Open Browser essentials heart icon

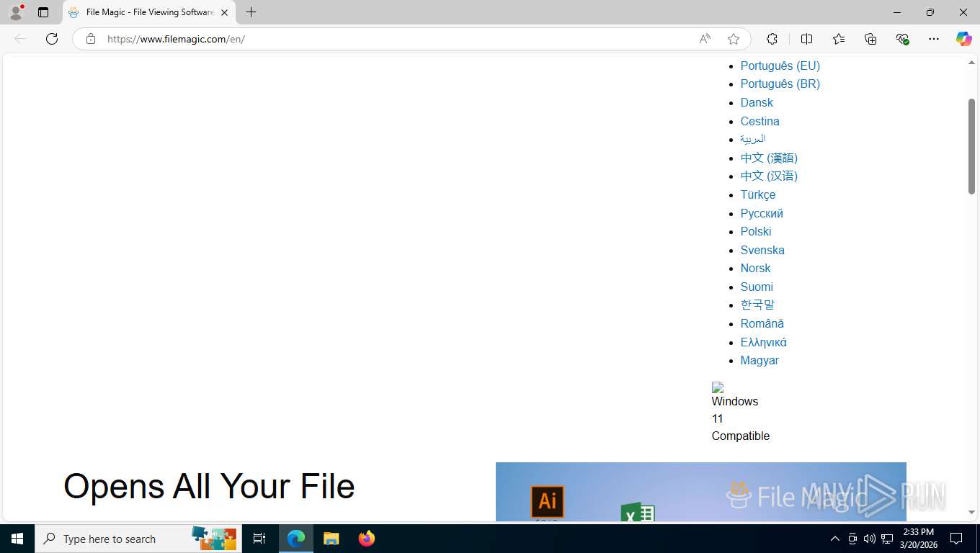[902, 39]
